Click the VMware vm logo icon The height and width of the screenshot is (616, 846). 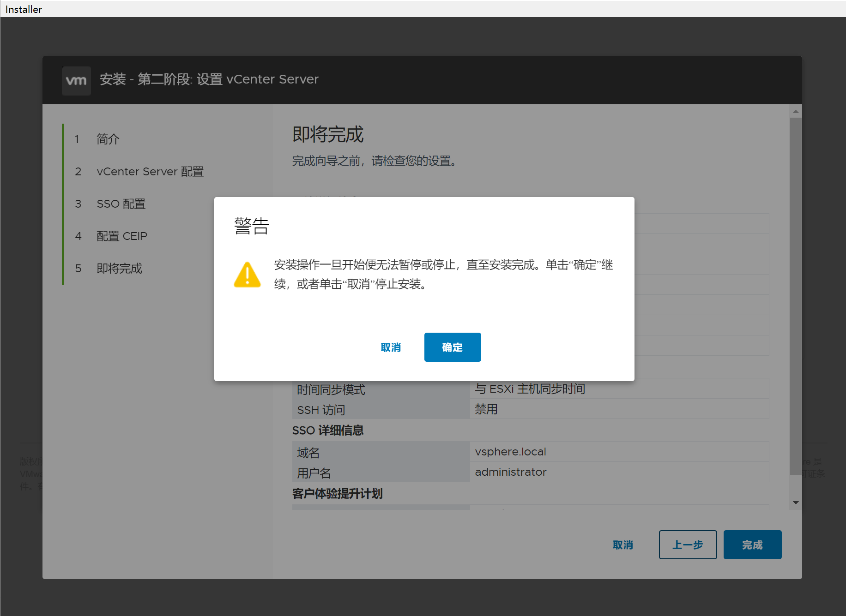coord(76,81)
